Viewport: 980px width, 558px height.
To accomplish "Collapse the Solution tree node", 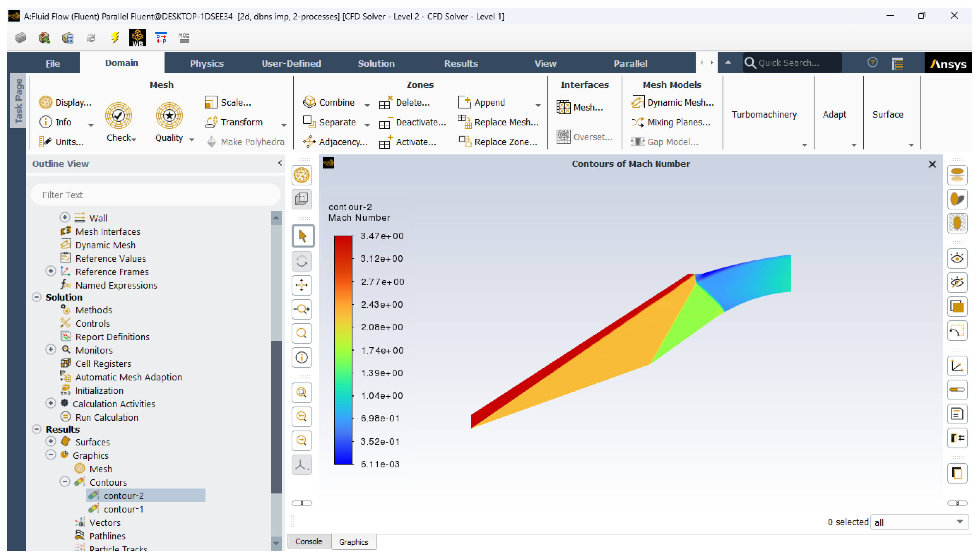I will [37, 297].
